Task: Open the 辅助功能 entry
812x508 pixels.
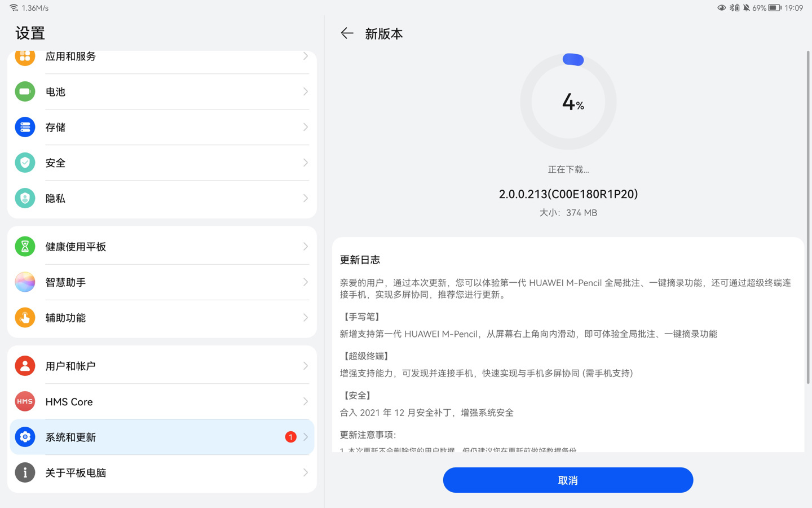Action: [x=162, y=318]
